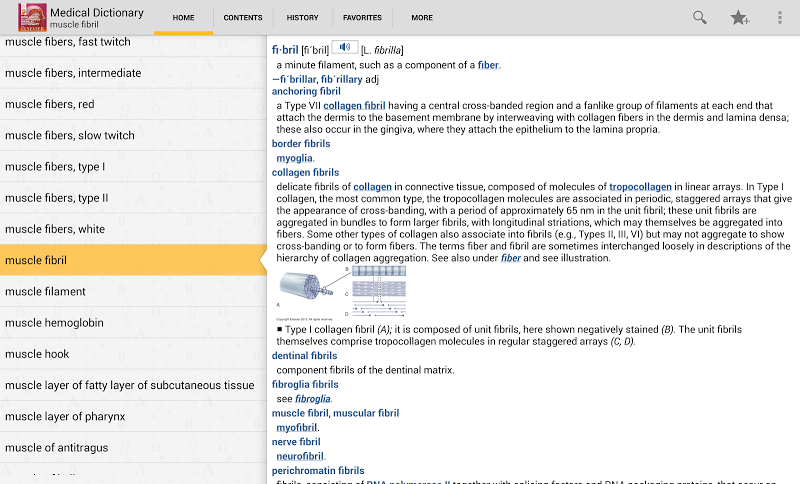Open italic 'fiber' see-also link
Screen dimensions: 800x484
(x=511, y=258)
